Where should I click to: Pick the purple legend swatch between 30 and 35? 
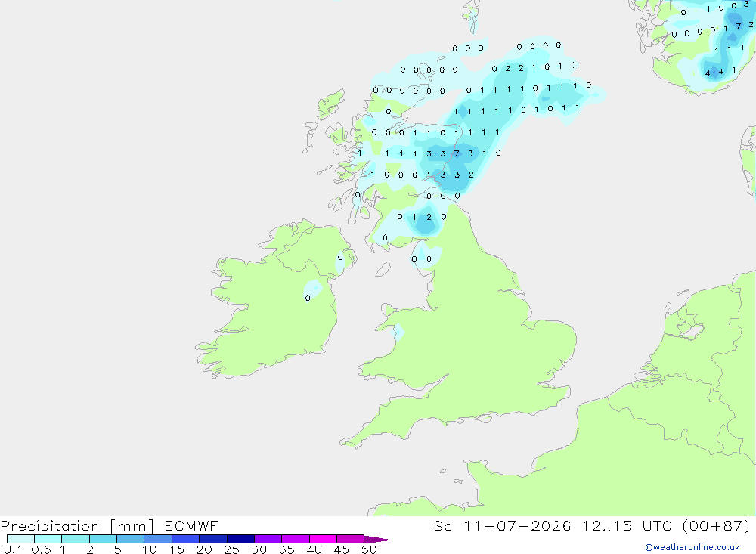[x=268, y=539]
